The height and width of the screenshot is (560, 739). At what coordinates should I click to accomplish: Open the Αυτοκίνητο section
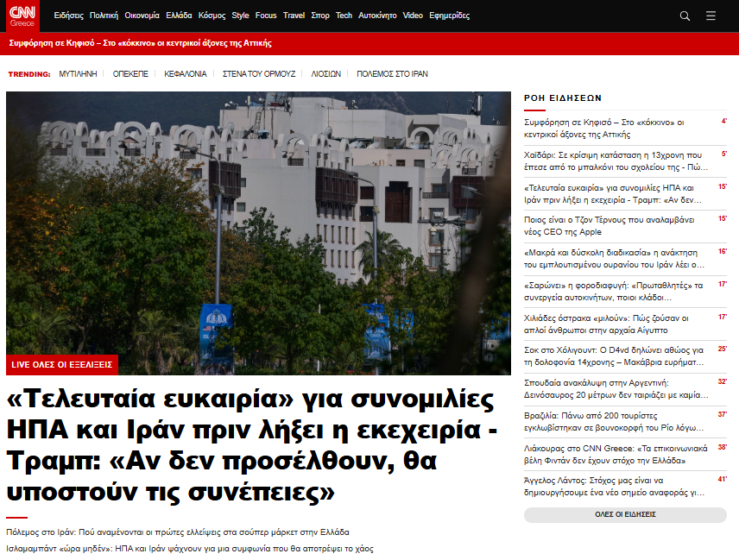pos(377,16)
